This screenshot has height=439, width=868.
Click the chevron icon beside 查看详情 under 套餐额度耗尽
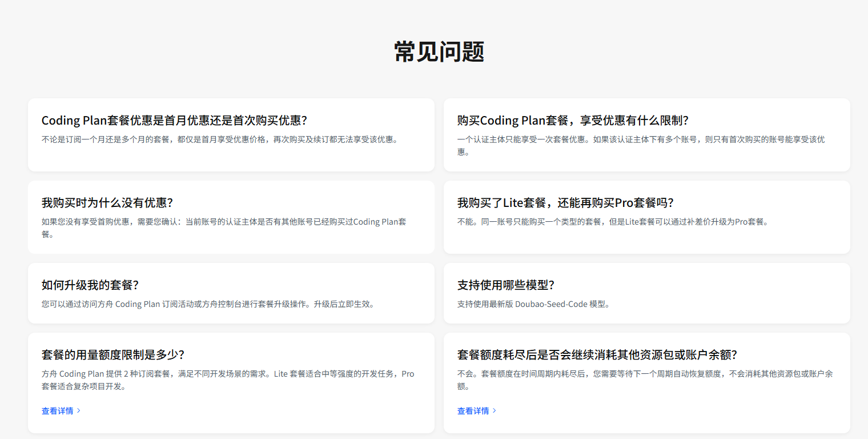(495, 410)
